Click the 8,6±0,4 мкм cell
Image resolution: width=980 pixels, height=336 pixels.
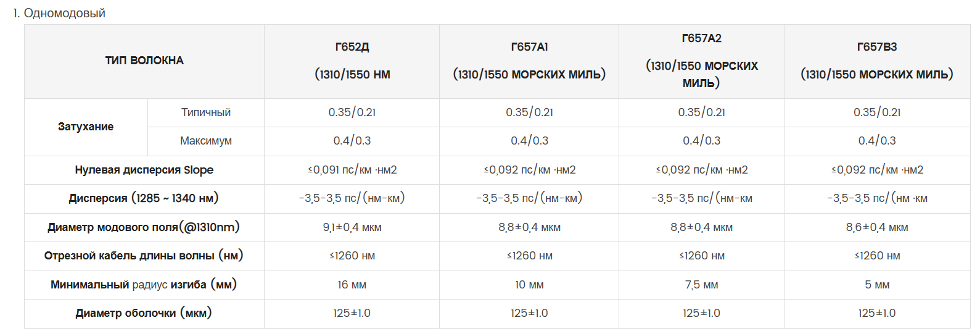pos(877,227)
